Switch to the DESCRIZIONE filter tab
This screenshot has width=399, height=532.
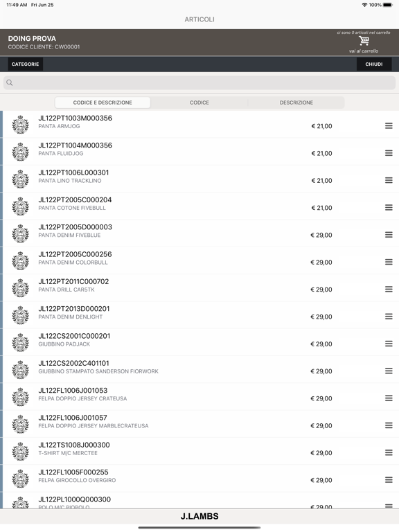[296, 103]
